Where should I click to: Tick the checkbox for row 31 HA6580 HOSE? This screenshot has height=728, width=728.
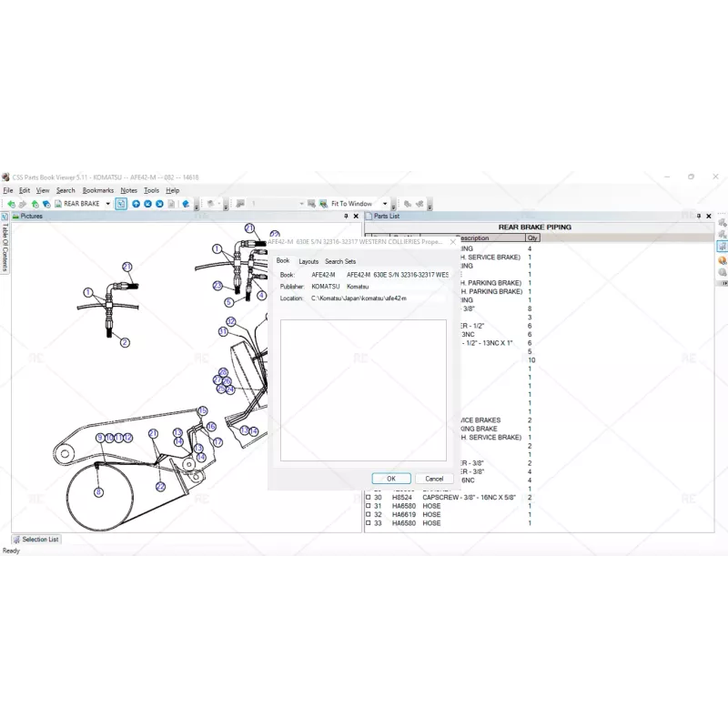(x=368, y=505)
